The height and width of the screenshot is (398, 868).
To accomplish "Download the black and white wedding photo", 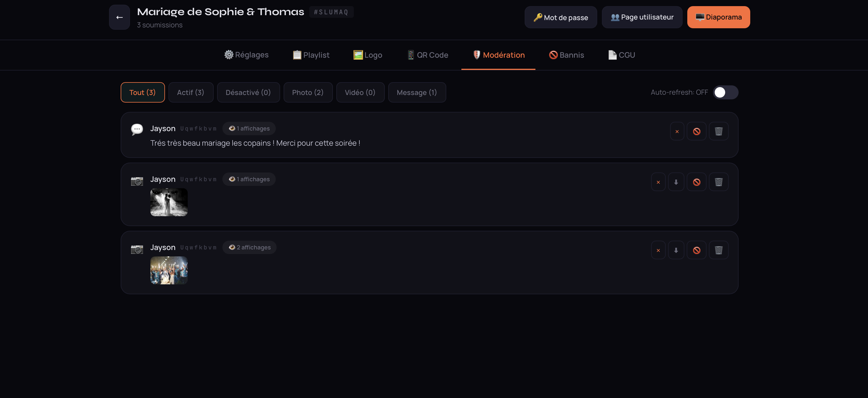I will click(x=676, y=182).
